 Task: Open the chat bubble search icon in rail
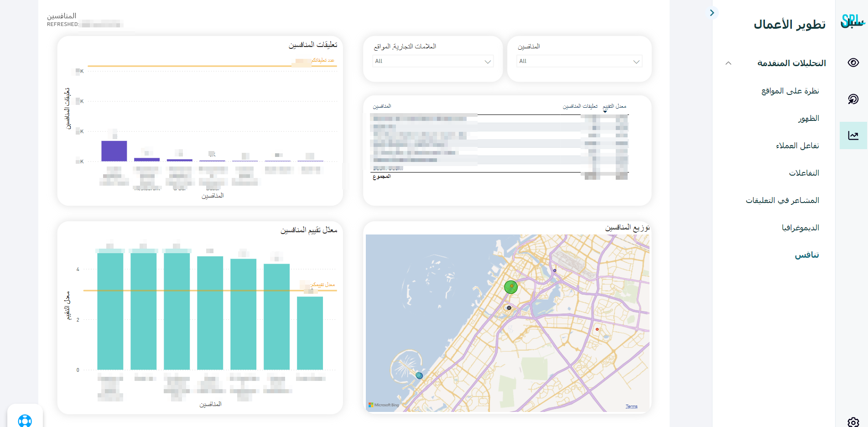(x=853, y=99)
